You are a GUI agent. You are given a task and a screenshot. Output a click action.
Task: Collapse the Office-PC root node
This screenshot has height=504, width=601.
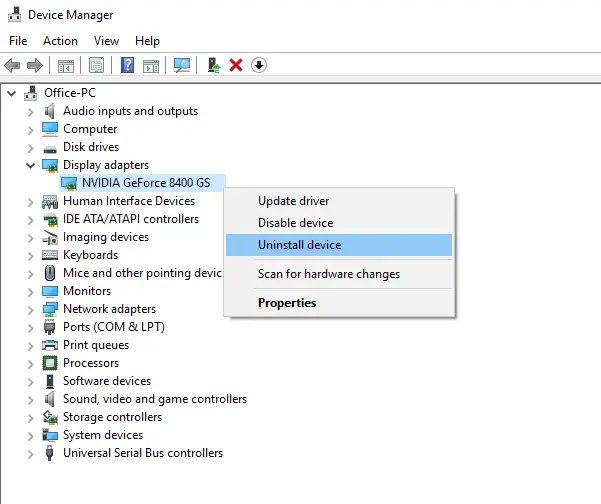(x=12, y=93)
